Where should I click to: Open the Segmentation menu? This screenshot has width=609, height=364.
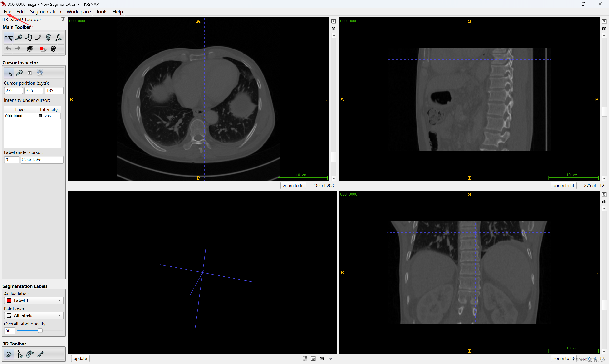[45, 11]
